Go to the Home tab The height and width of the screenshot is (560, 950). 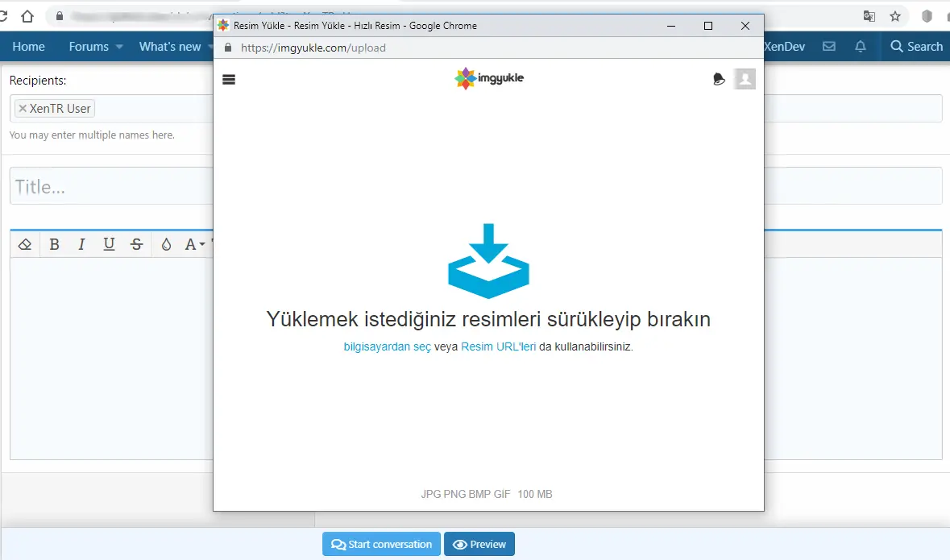(28, 47)
